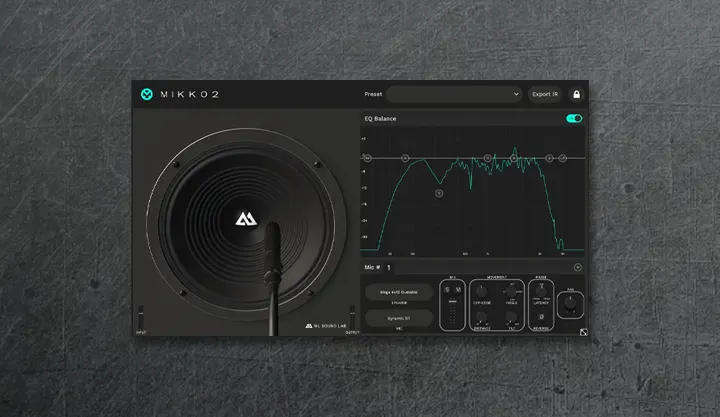
Task: Click the Mikko 2 logo icon
Action: point(147,94)
